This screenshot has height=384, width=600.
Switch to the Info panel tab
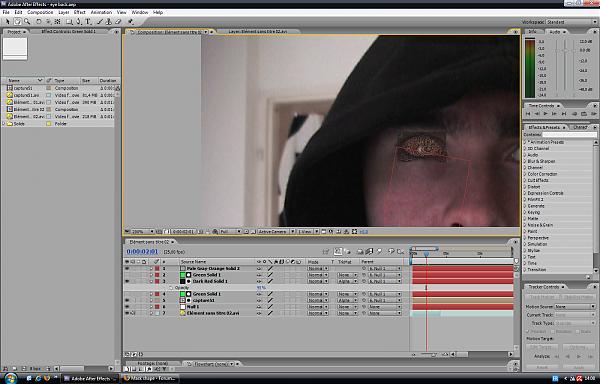[x=532, y=32]
